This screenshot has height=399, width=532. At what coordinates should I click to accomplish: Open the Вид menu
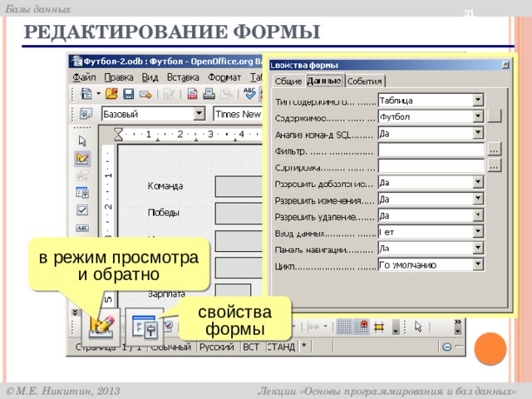coord(150,77)
